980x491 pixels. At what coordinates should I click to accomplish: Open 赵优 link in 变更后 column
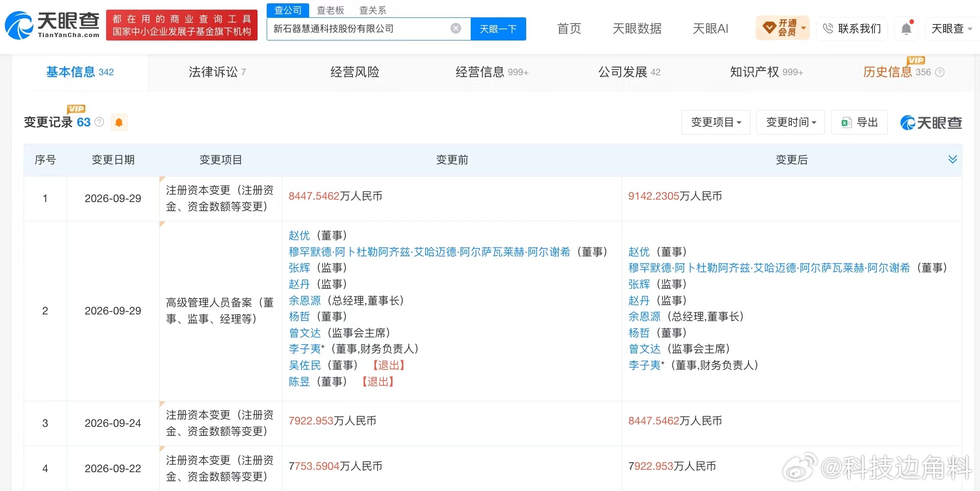639,252
